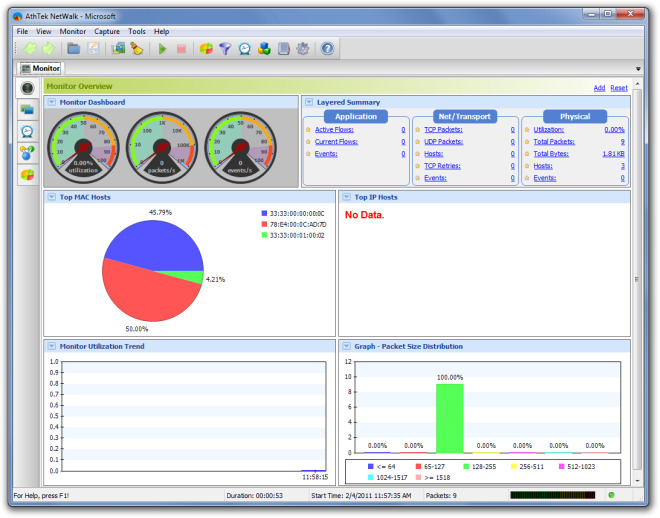Click the colored cubes toolbar icon
Screen dimensions: 660x518
264,49
